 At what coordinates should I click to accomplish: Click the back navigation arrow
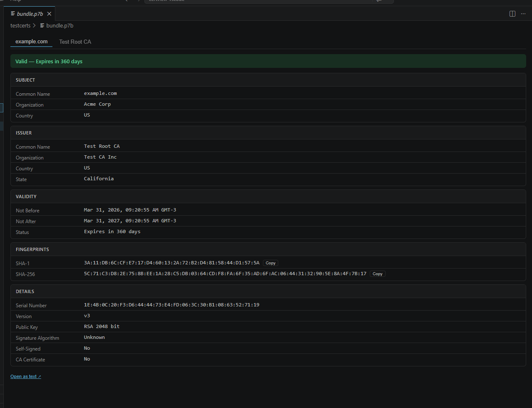pyautogui.click(x=126, y=1)
